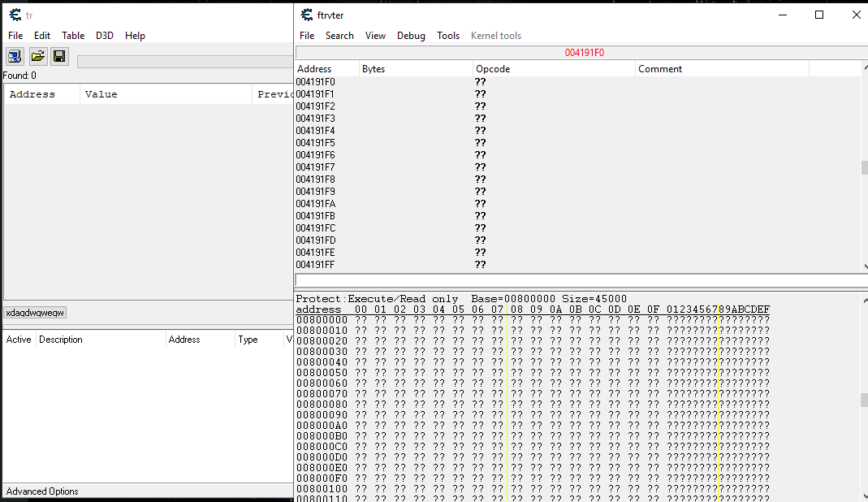Viewport: 868px width, 502px height.
Task: Click hex row address 00800000
Action: click(322, 320)
